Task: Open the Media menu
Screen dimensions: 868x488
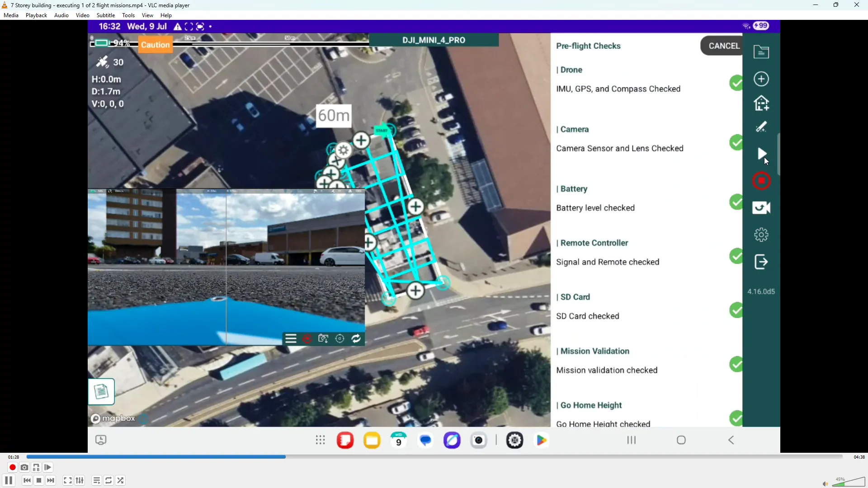Action: coord(11,15)
